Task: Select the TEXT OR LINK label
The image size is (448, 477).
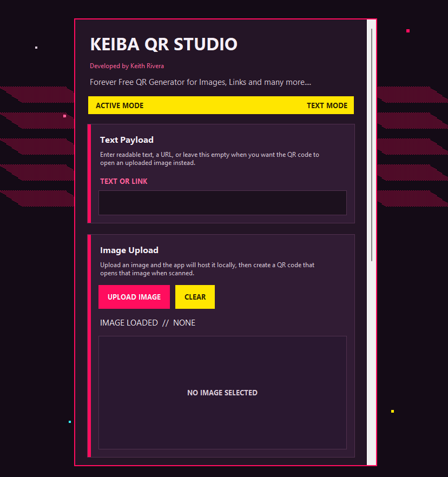Action: (123, 181)
